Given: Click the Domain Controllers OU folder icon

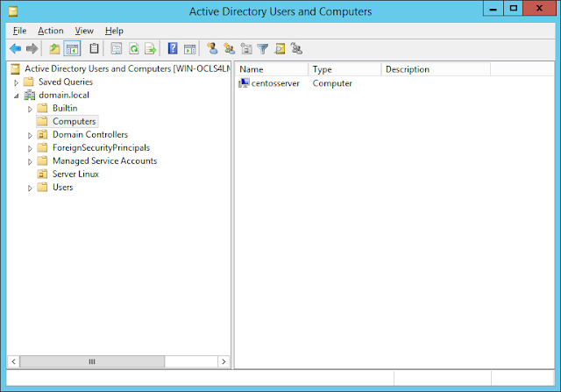Looking at the screenshot, I should click(x=42, y=134).
